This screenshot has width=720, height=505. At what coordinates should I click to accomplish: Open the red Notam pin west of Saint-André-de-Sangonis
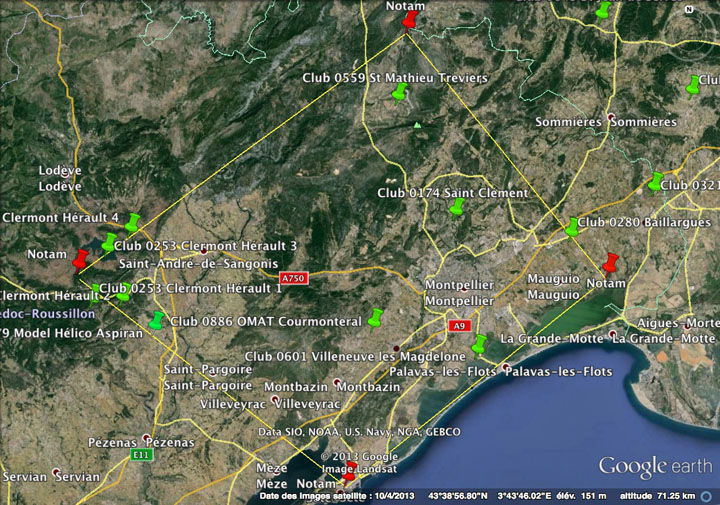tap(81, 259)
